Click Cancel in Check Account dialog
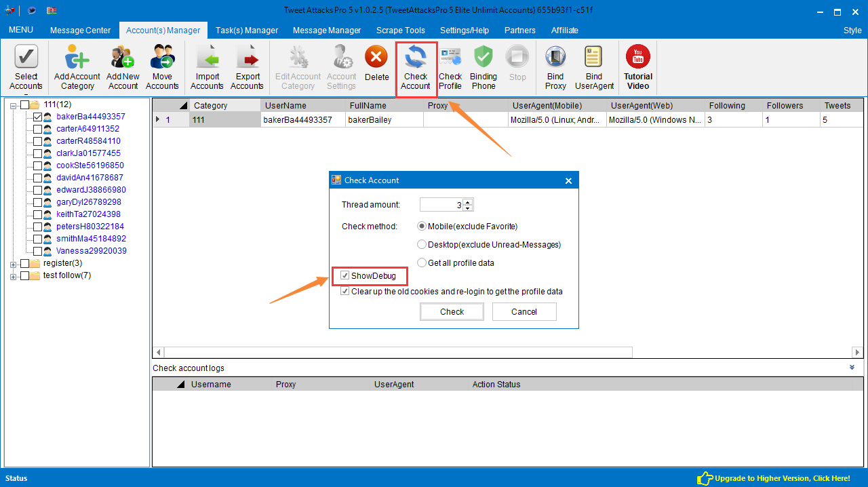The height and width of the screenshot is (487, 868). (x=524, y=312)
